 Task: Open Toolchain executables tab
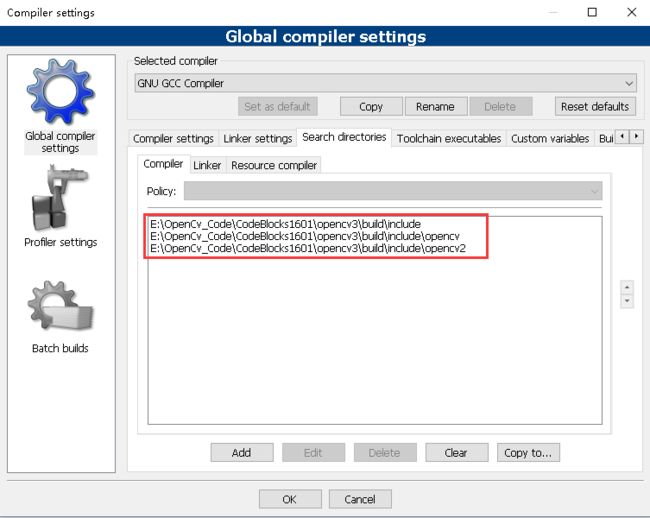tap(449, 138)
